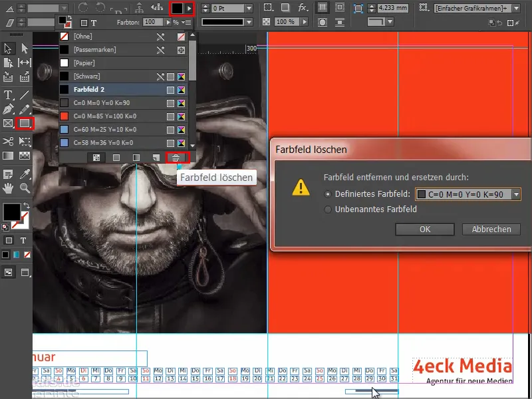Viewport: 532px width, 399px height.
Task: Select swatch C=60 M=25 Y=10 K=0
Action: pos(124,129)
